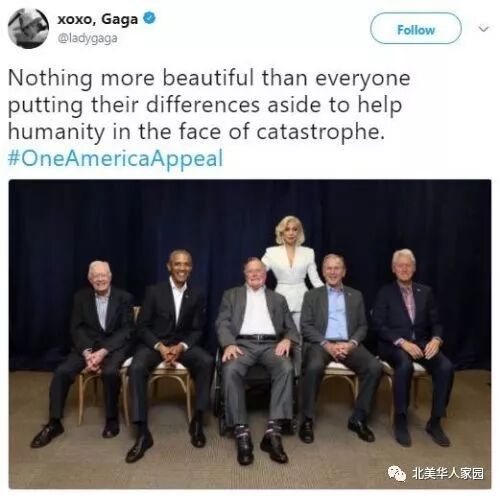The image size is (500, 496).
Task: Click the man wearing the plaid shirt
Action: (413, 343)
